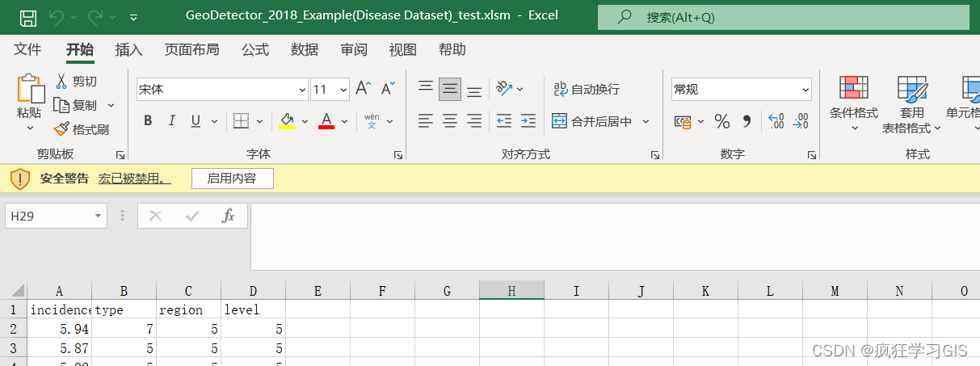The image size is (980, 366).
Task: Apply percent style % icon
Action: click(722, 122)
